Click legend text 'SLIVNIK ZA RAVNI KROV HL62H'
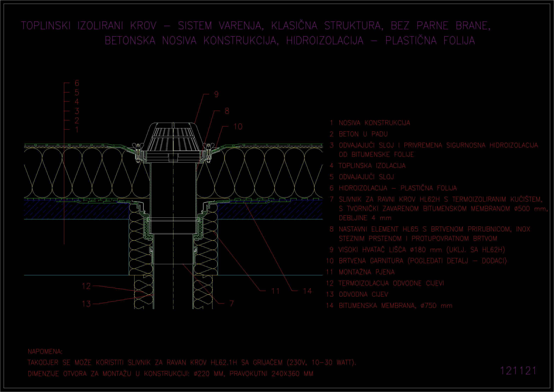554x392 pixels. (389, 199)
